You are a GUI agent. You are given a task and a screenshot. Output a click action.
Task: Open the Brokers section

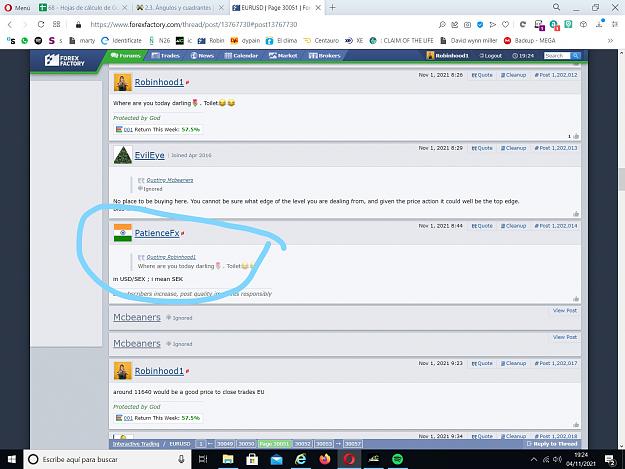324,56
